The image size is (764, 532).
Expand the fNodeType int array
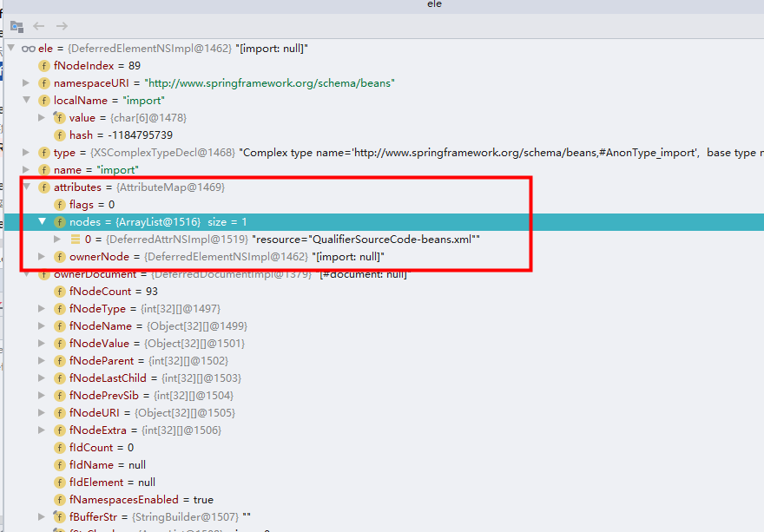point(43,309)
